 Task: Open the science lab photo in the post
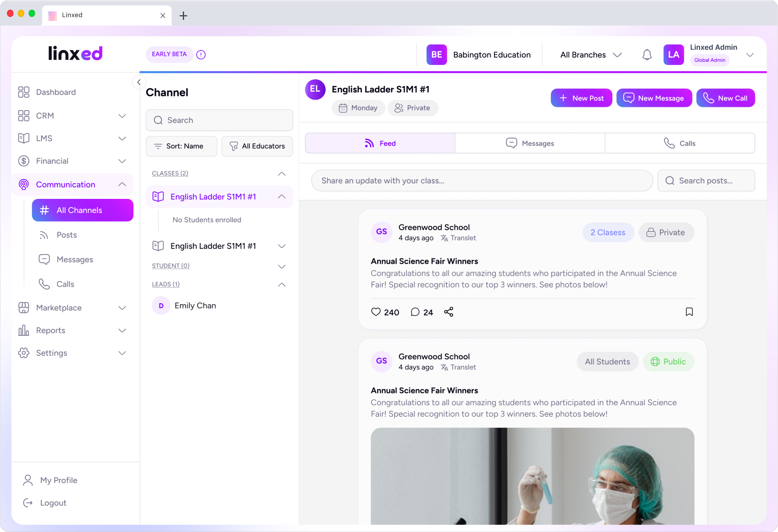click(532, 476)
